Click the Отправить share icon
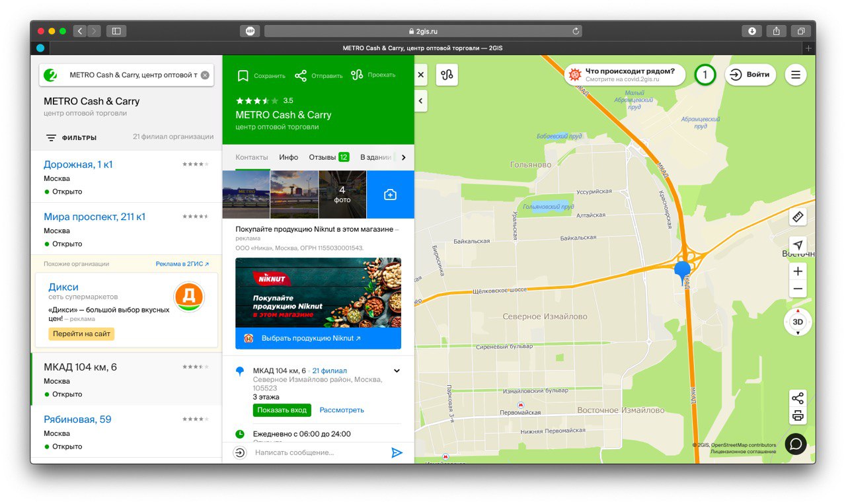The height and width of the screenshot is (504, 846). click(x=301, y=75)
